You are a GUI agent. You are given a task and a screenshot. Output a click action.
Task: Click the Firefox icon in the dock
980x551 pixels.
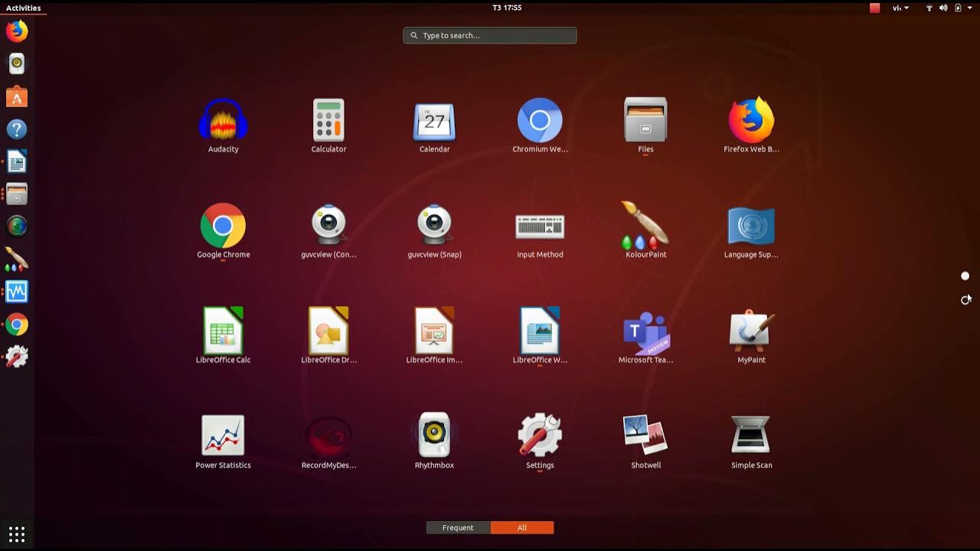click(x=17, y=31)
